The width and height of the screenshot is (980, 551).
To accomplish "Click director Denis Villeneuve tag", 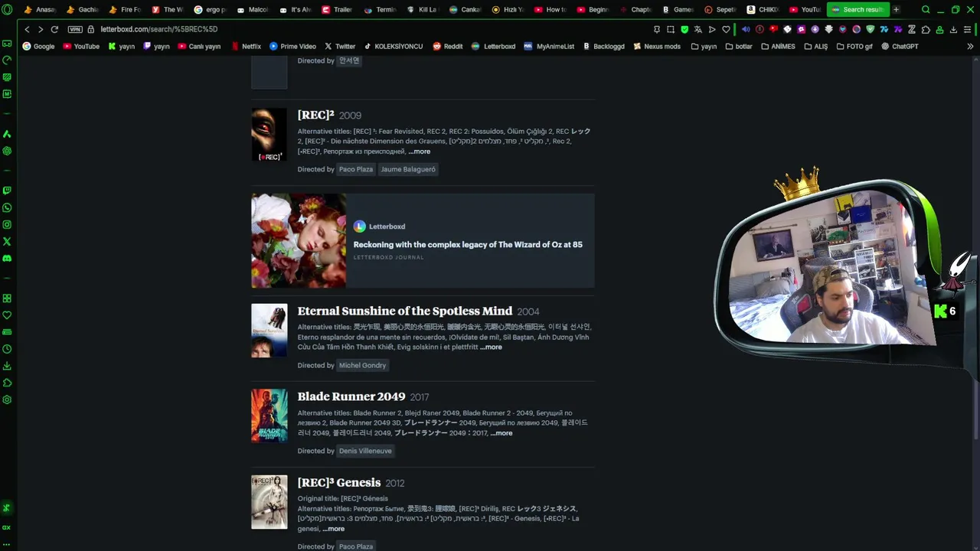I will 365,451.
